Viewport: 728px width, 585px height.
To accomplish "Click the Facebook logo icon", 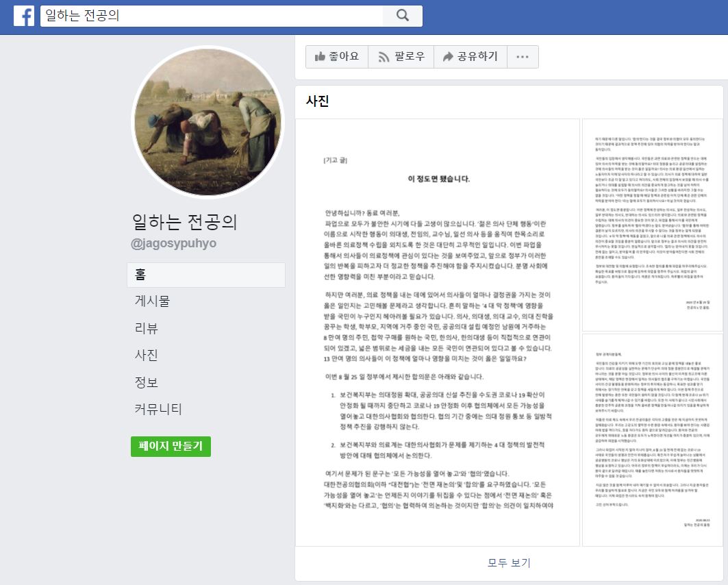I will 24,16.
